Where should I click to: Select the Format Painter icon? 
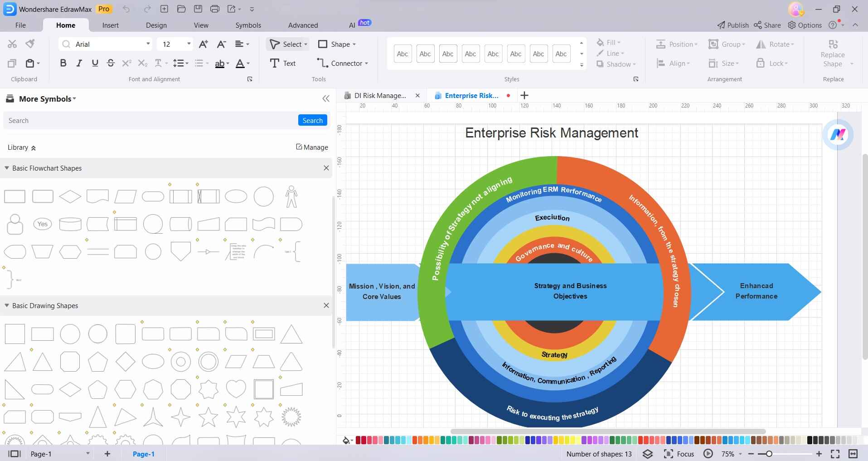30,44
